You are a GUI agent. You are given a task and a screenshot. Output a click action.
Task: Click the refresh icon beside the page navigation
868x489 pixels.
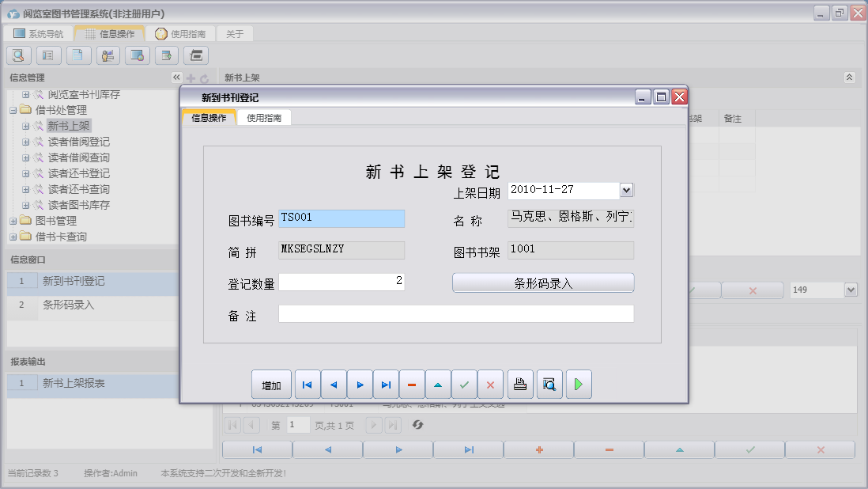pos(418,425)
